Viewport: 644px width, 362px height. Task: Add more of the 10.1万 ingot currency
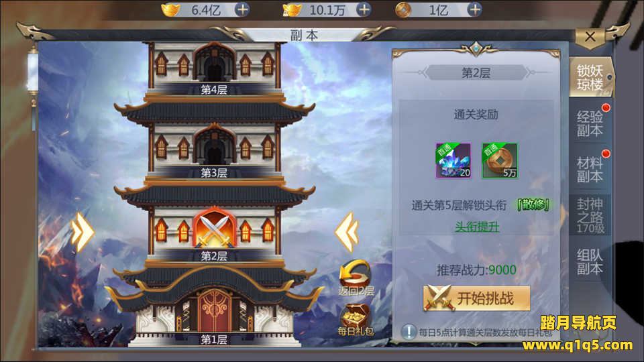(364, 9)
